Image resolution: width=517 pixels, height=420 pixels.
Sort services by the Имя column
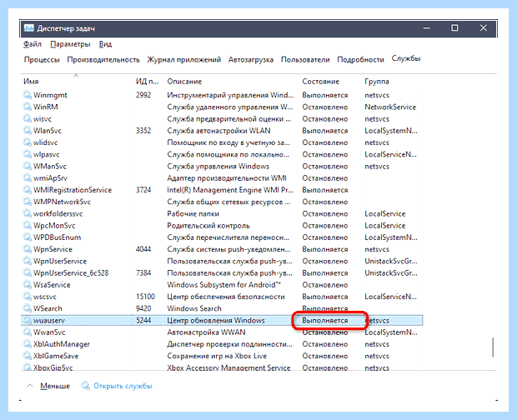(x=31, y=82)
